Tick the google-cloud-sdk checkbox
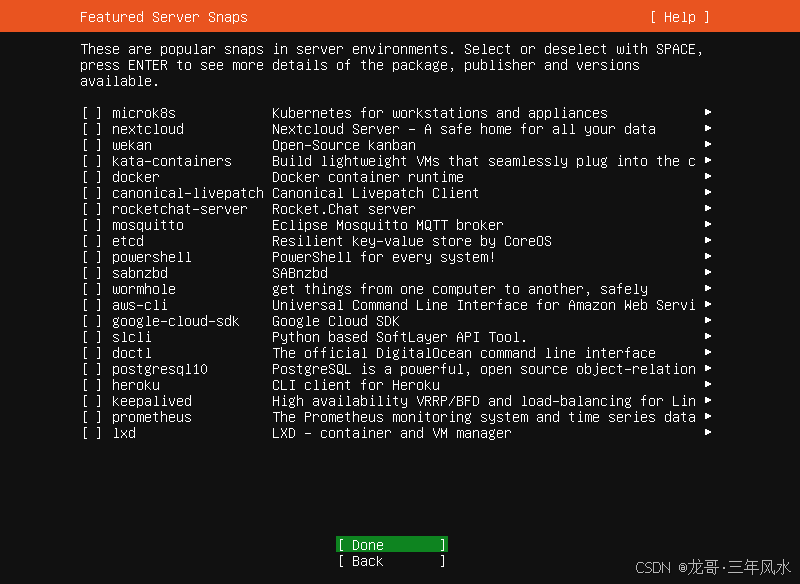800x584 pixels. 92,321
